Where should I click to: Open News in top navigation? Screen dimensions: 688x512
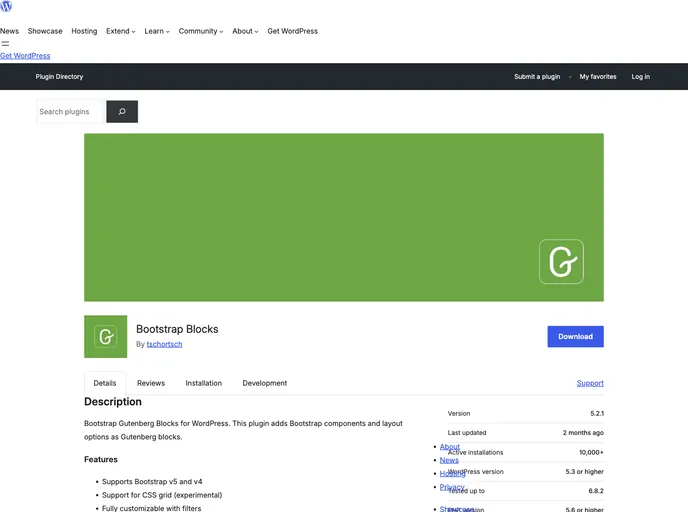[x=9, y=31]
